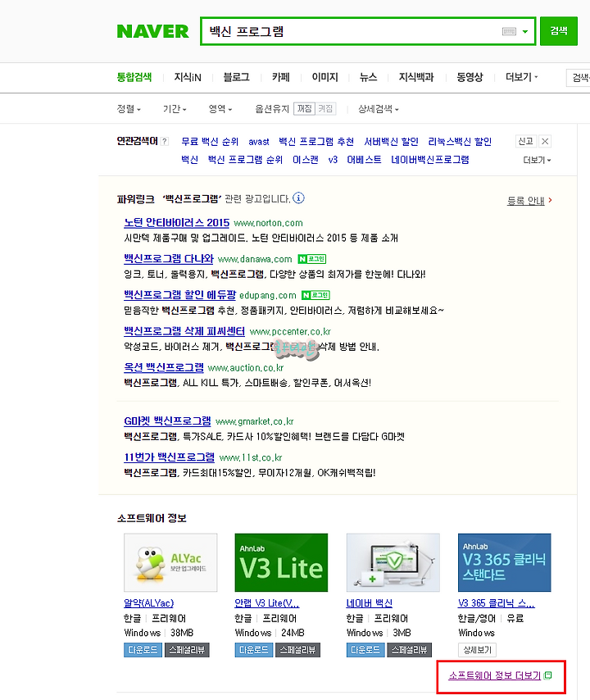Click the 신고 report button
This screenshot has width=590, height=700.
coord(526,142)
